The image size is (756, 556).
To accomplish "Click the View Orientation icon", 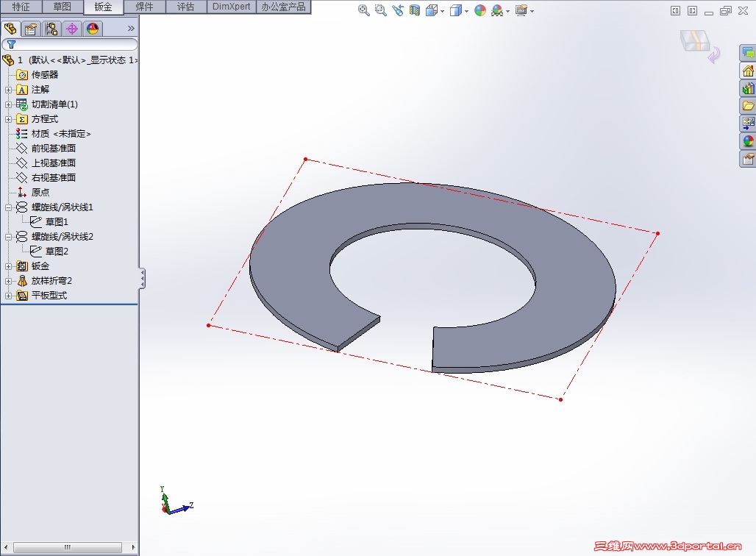I will click(432, 10).
